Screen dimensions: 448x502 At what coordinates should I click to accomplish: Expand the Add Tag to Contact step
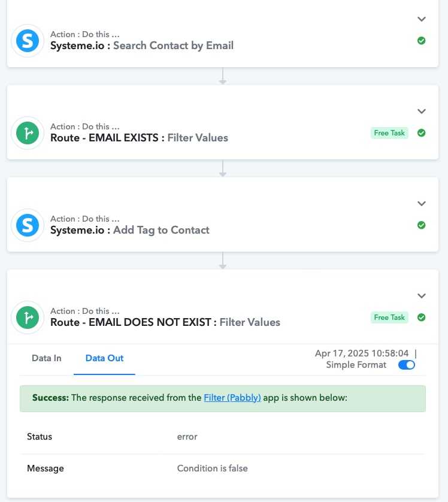(422, 204)
